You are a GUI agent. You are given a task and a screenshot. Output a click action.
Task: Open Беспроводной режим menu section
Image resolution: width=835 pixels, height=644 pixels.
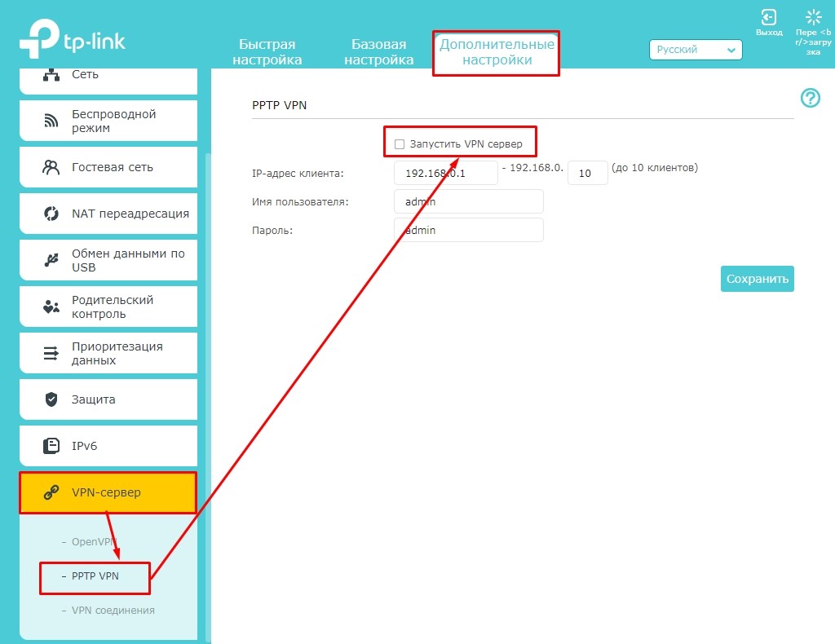tap(108, 121)
